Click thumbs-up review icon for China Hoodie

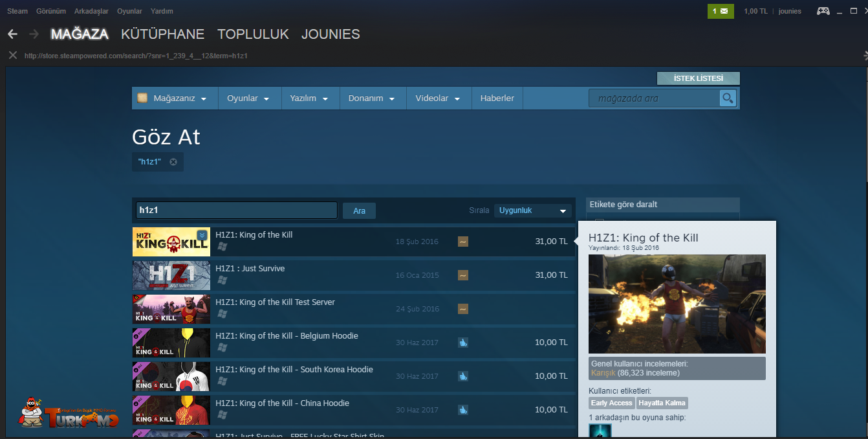(x=462, y=410)
